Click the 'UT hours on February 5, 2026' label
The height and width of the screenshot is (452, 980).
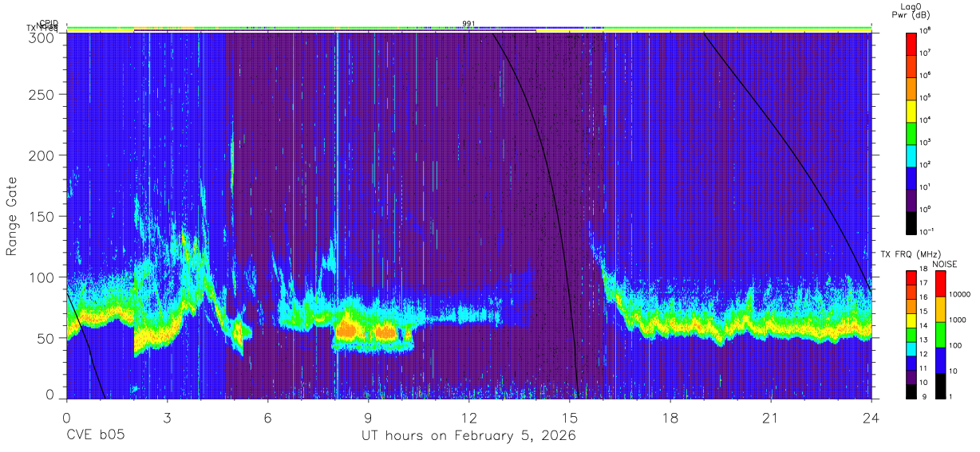[468, 436]
